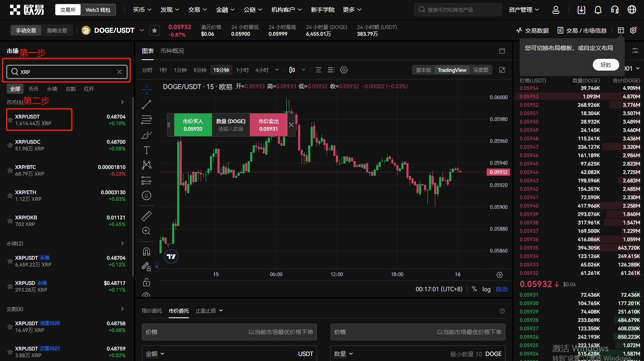This screenshot has height=361, width=644.
Task: Select the crosshair cursor tool
Action: (x=147, y=89)
